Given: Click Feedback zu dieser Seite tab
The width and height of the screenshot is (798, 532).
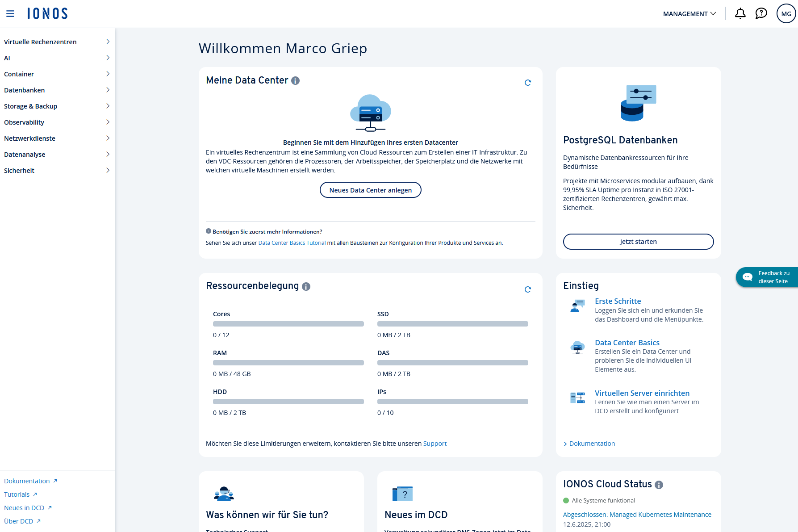Looking at the screenshot, I should click(x=767, y=277).
